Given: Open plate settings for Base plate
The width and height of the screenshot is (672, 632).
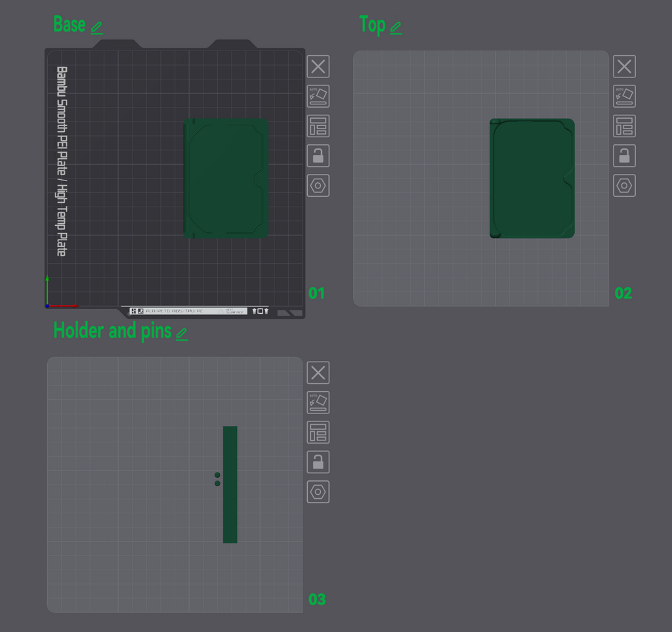Looking at the screenshot, I should 318,186.
